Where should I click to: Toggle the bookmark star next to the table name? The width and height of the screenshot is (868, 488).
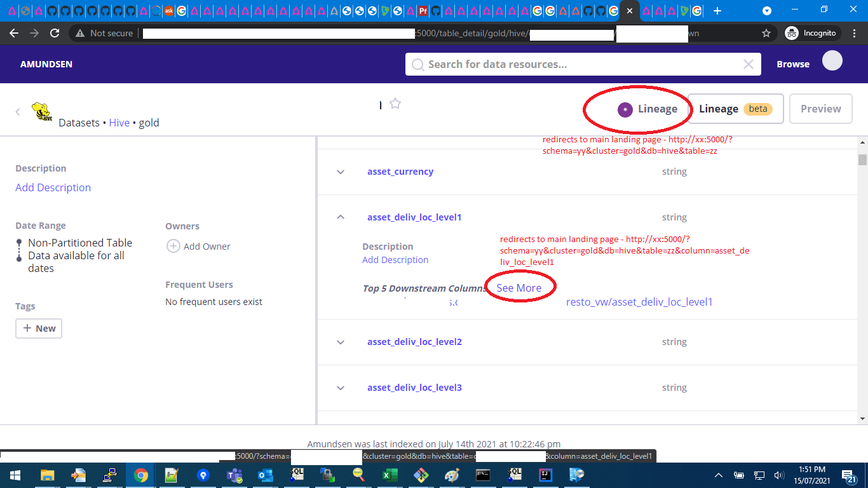pos(395,103)
